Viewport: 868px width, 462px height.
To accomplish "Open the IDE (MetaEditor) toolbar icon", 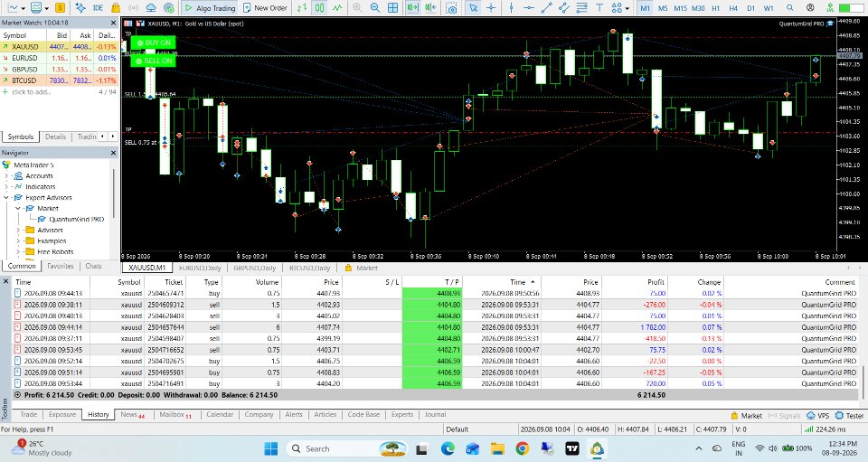I will point(98,8).
